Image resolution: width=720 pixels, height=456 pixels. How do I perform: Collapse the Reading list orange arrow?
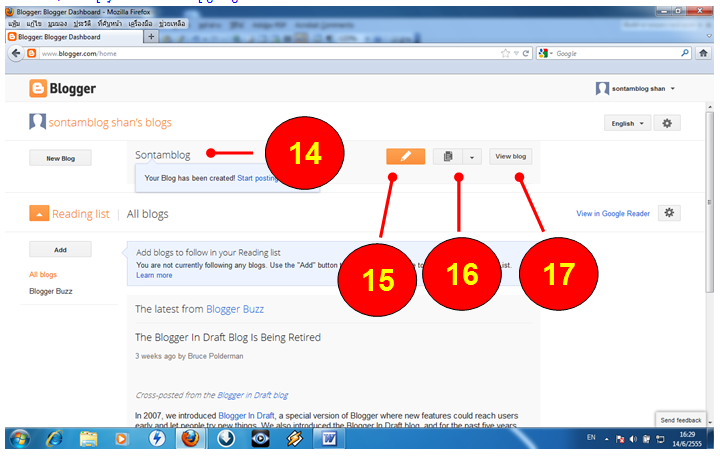39,214
